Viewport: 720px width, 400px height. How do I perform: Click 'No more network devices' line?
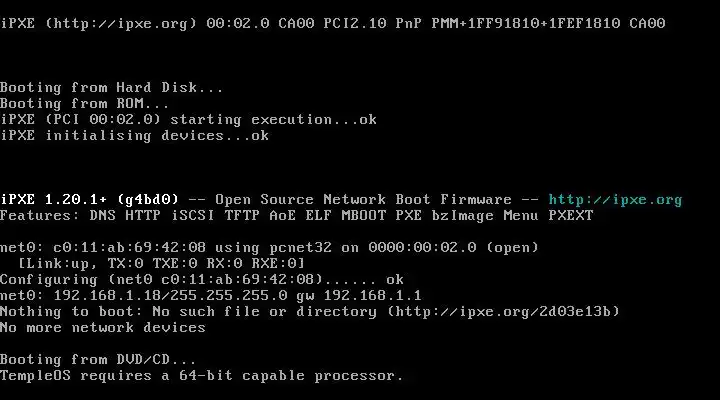point(103,328)
